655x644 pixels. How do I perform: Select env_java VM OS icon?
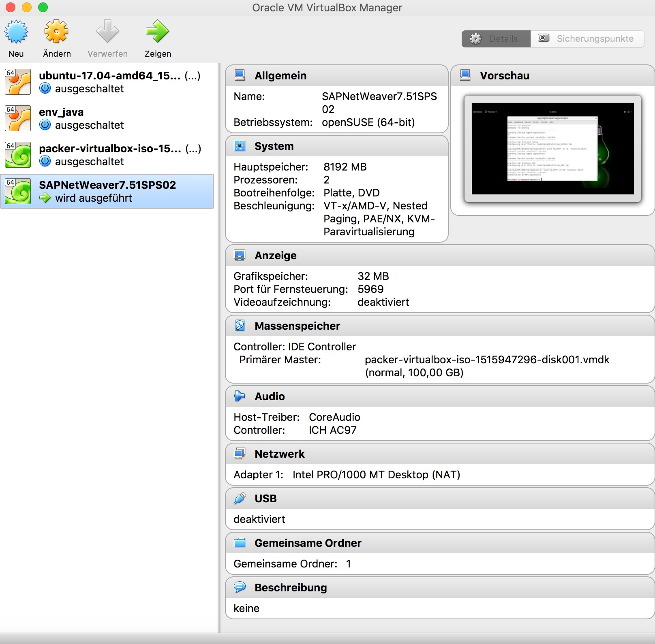click(x=18, y=118)
